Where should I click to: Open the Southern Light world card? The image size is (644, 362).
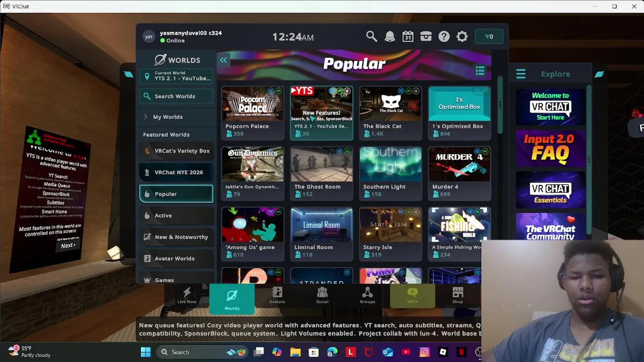(x=390, y=173)
